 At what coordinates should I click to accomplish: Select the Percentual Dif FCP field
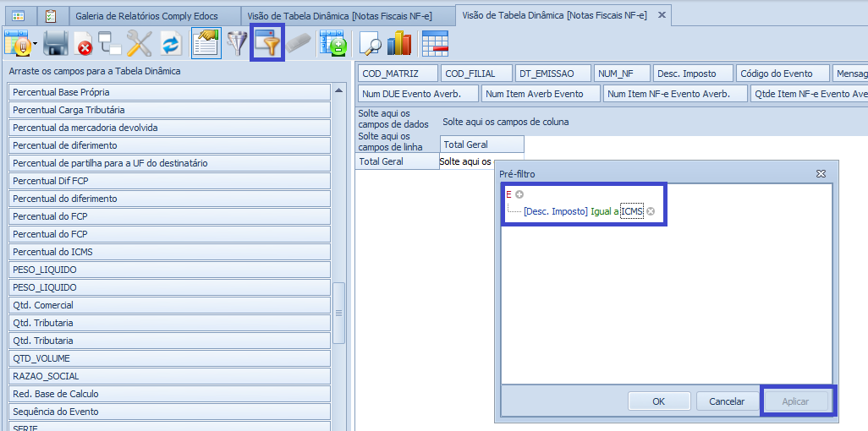(x=169, y=181)
